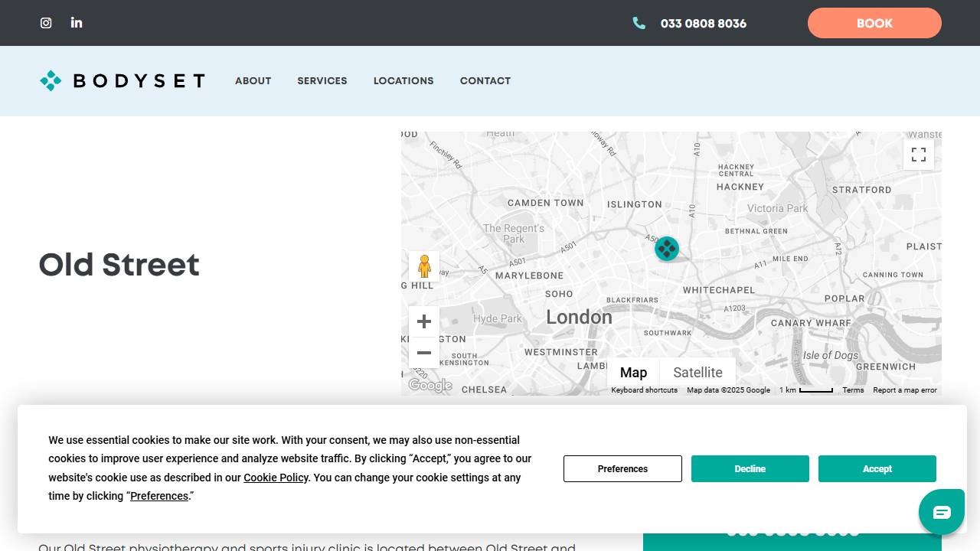Click the WESTMINSTER map label
Screen dimensions: 980x551
[561, 352]
